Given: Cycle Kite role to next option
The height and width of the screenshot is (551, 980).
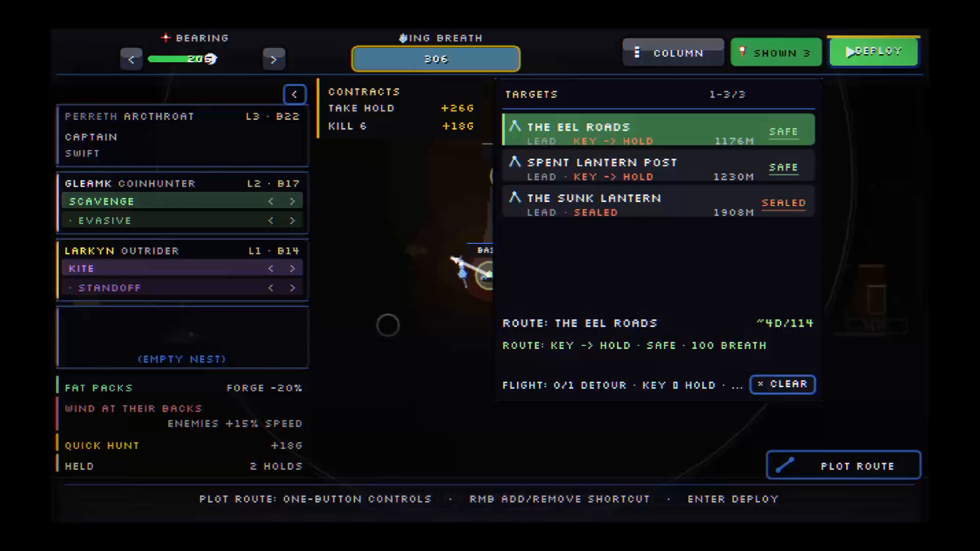Looking at the screenshot, I should (292, 268).
